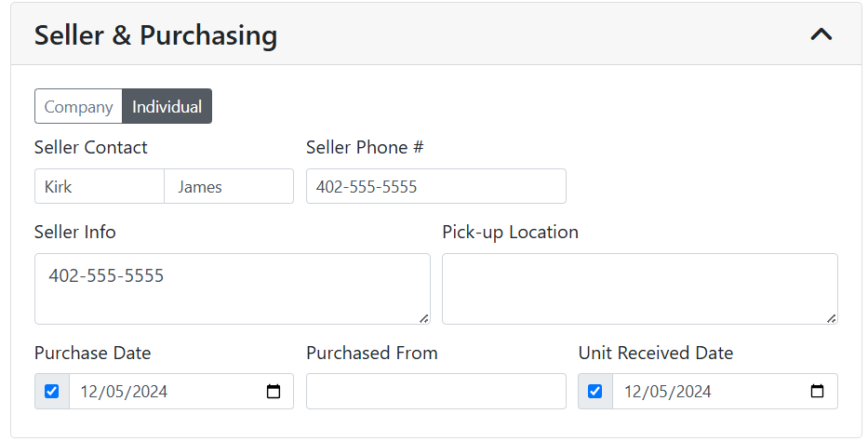The width and height of the screenshot is (868, 441).
Task: Open the Unit Received Date calendar icon
Action: (817, 392)
